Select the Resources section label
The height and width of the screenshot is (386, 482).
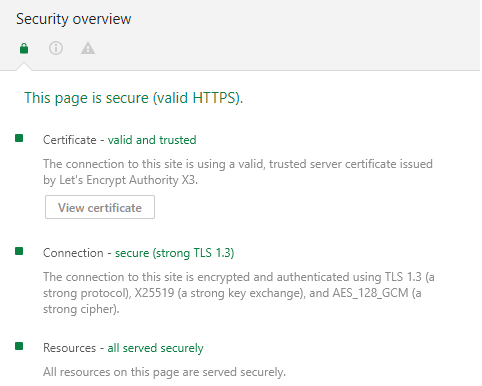69,348
